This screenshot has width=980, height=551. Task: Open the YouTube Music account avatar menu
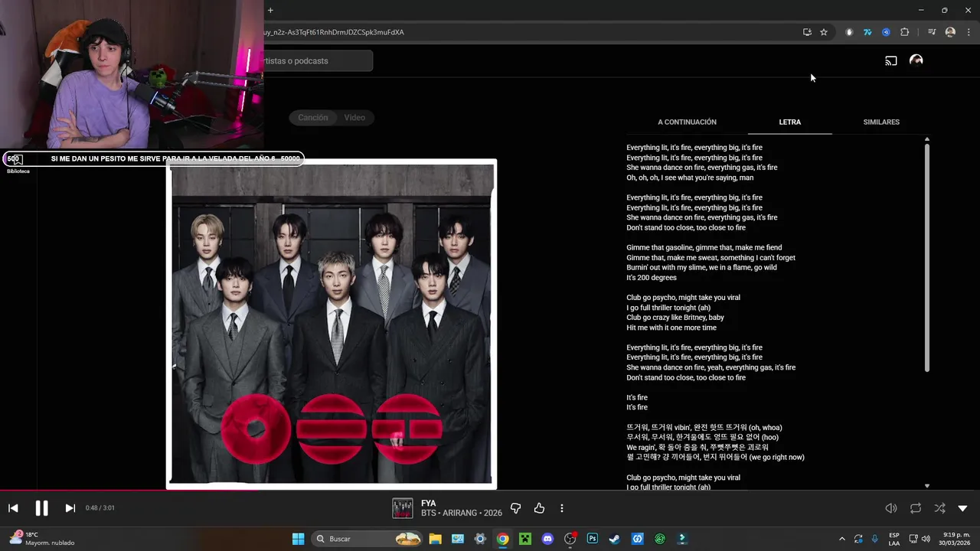[916, 60]
